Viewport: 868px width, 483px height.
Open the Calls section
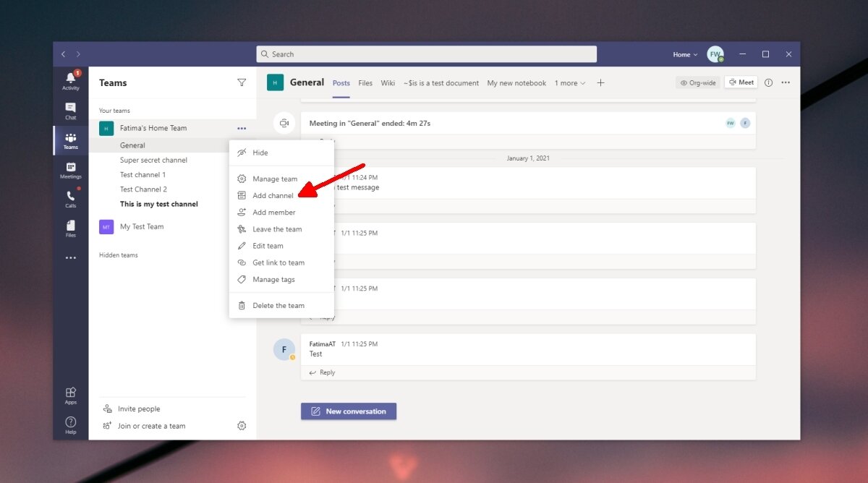[x=70, y=198]
